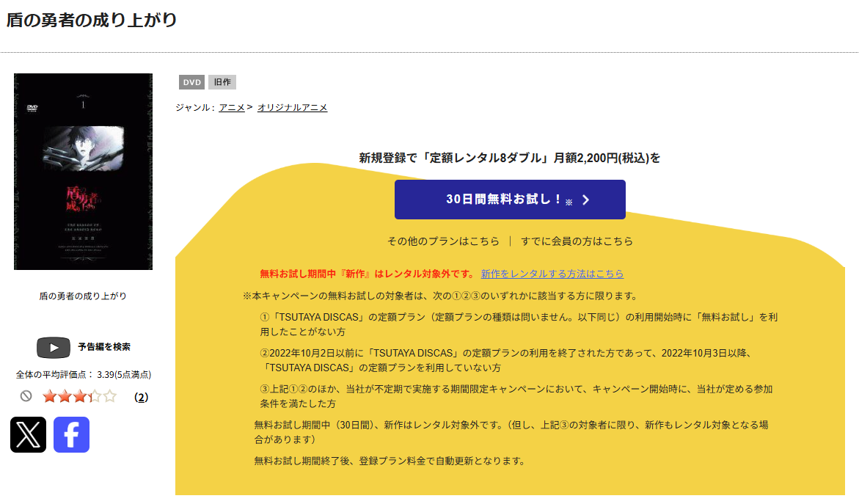Click the line starting ※本キャンペーン

click(441, 296)
